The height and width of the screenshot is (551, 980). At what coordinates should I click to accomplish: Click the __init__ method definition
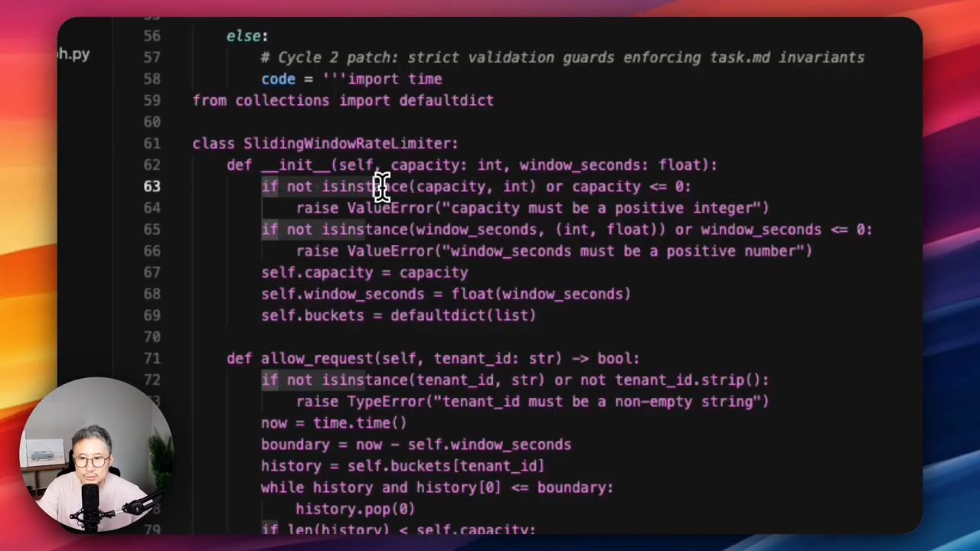[x=472, y=165]
